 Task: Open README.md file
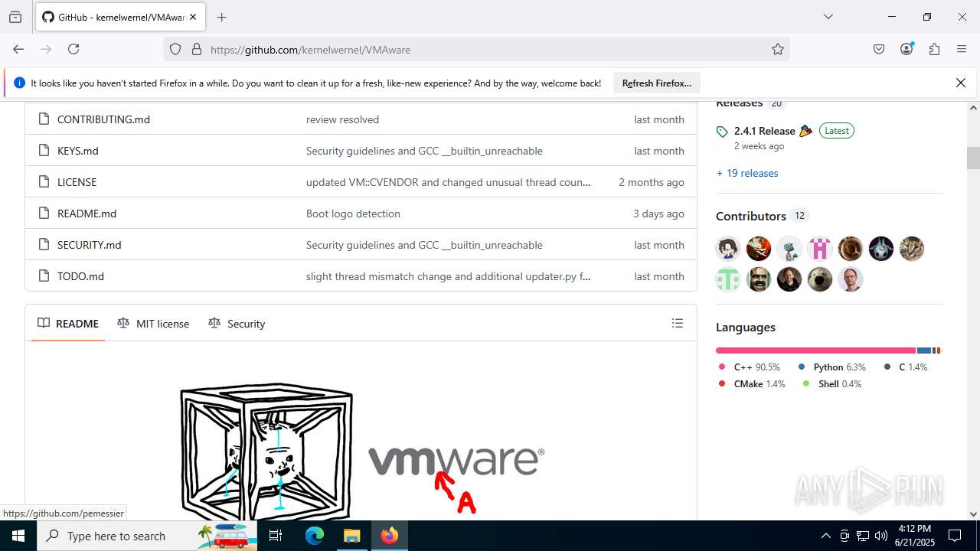pyautogui.click(x=87, y=214)
